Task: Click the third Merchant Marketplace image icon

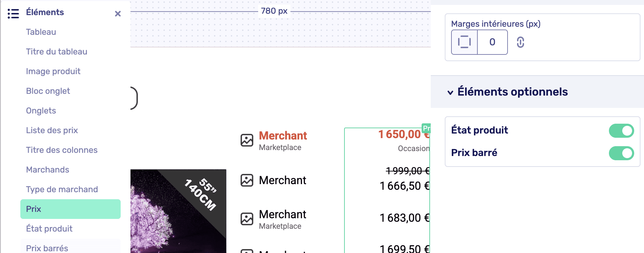Action: pyautogui.click(x=247, y=218)
